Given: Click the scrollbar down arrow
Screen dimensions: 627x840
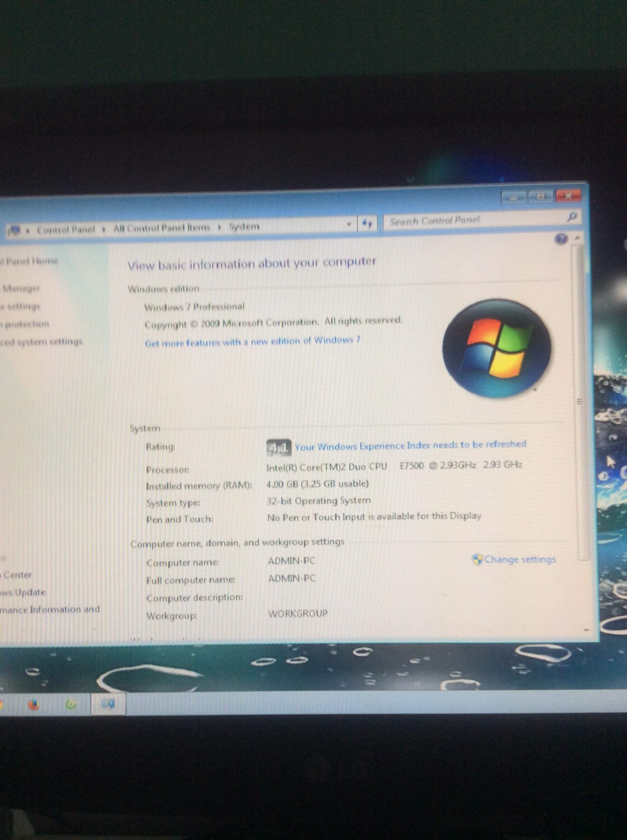Looking at the screenshot, I should [x=587, y=630].
